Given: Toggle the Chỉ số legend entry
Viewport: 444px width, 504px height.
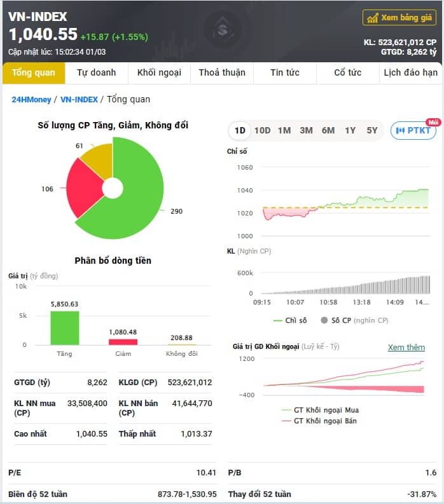Looking at the screenshot, I should pos(290,320).
